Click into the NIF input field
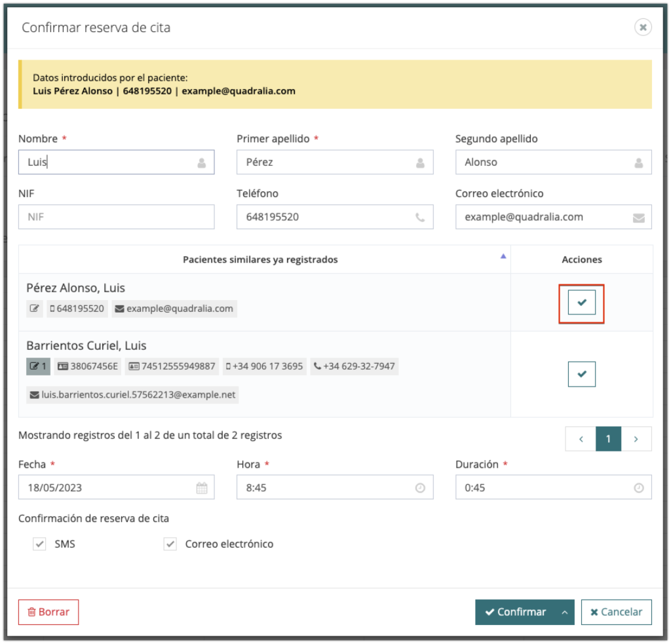This screenshot has width=671, height=644. pyautogui.click(x=116, y=217)
